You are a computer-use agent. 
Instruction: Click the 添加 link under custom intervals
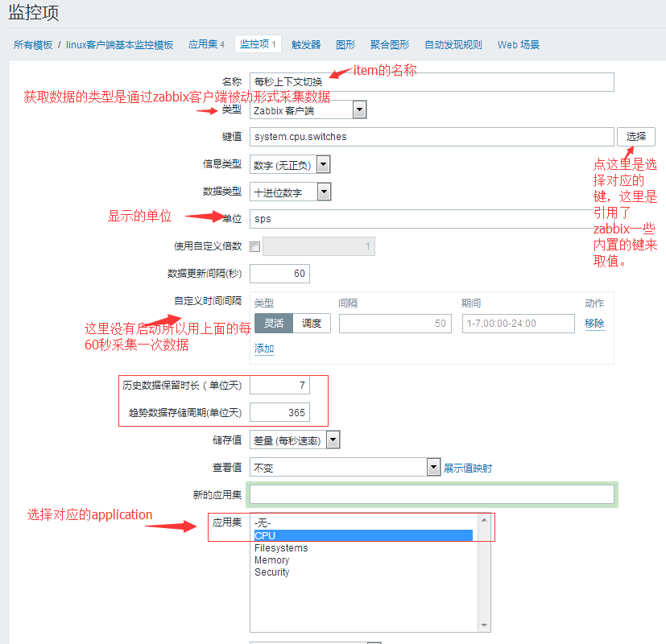click(264, 349)
